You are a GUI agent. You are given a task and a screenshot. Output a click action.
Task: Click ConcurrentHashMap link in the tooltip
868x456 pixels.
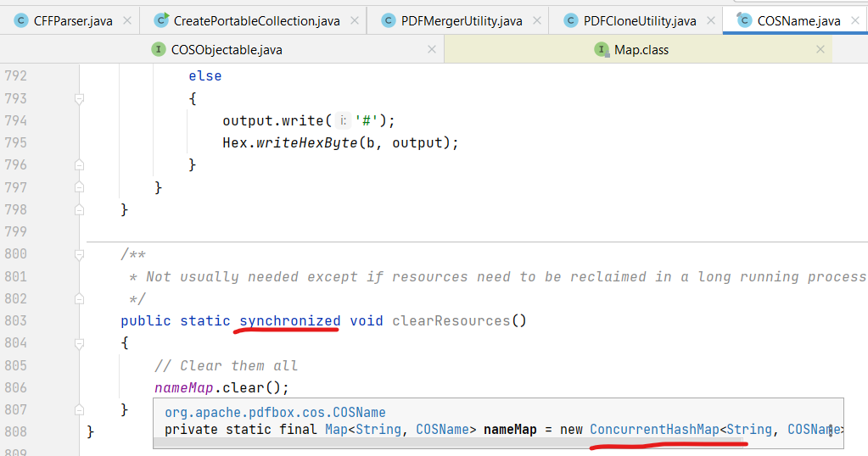pos(654,430)
